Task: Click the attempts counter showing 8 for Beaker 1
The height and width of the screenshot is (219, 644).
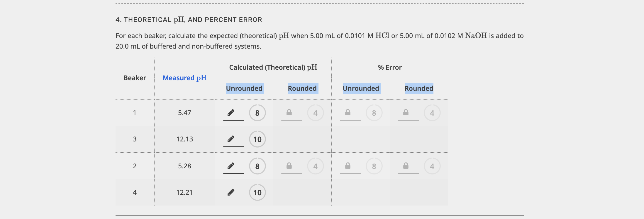Action: pyautogui.click(x=257, y=112)
